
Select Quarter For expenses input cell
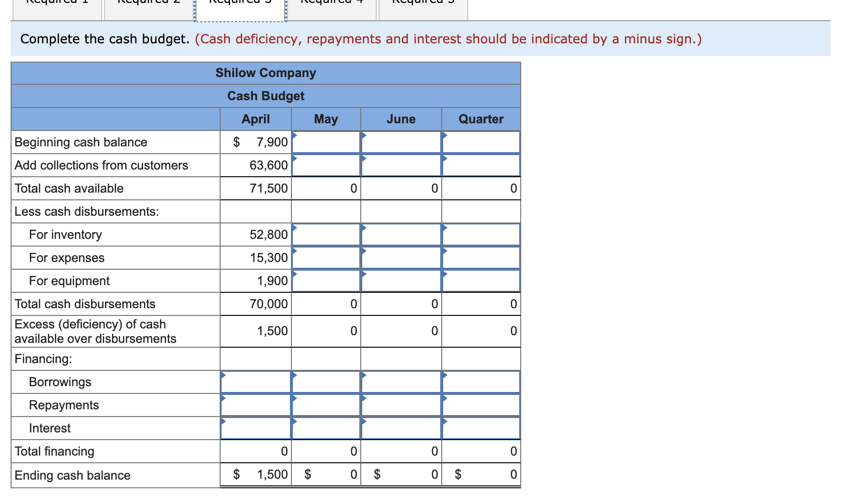click(x=481, y=258)
